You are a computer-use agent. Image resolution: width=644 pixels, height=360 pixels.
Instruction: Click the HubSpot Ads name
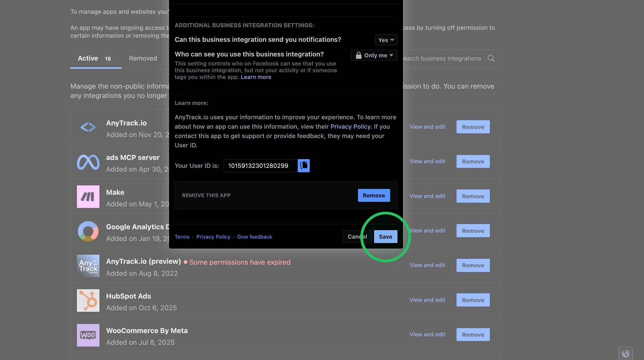(128, 296)
